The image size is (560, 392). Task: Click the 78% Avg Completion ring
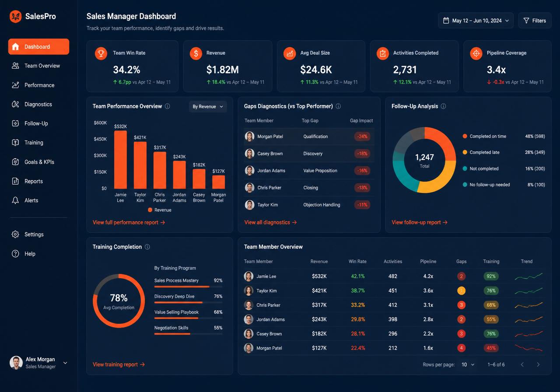pyautogui.click(x=119, y=301)
